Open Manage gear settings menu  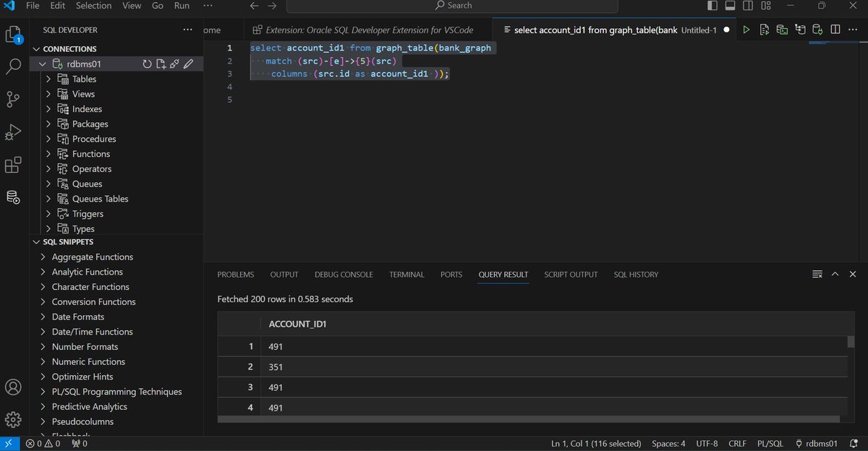click(13, 419)
